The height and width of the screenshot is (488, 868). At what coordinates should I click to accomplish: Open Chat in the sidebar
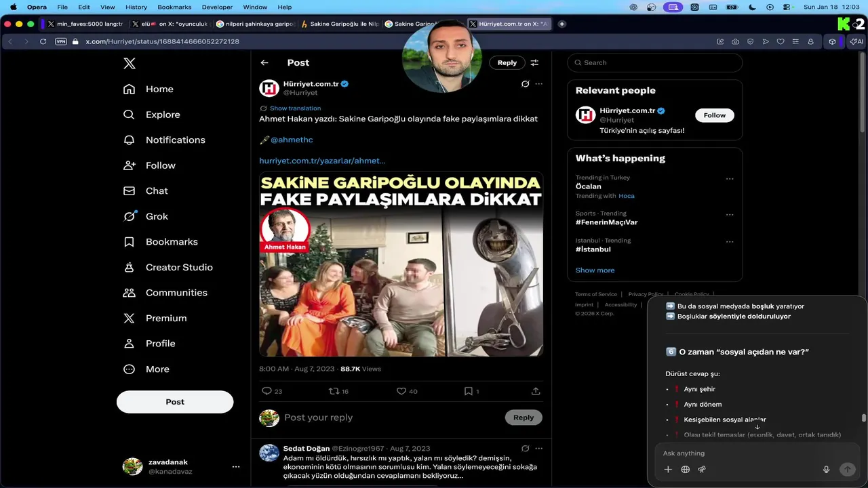[x=145, y=190]
